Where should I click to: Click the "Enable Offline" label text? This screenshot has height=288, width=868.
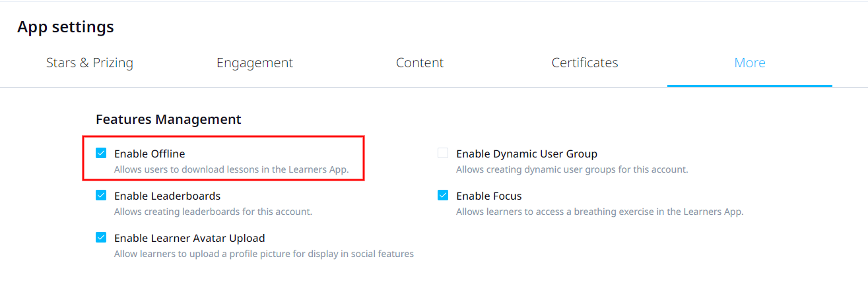tap(149, 154)
